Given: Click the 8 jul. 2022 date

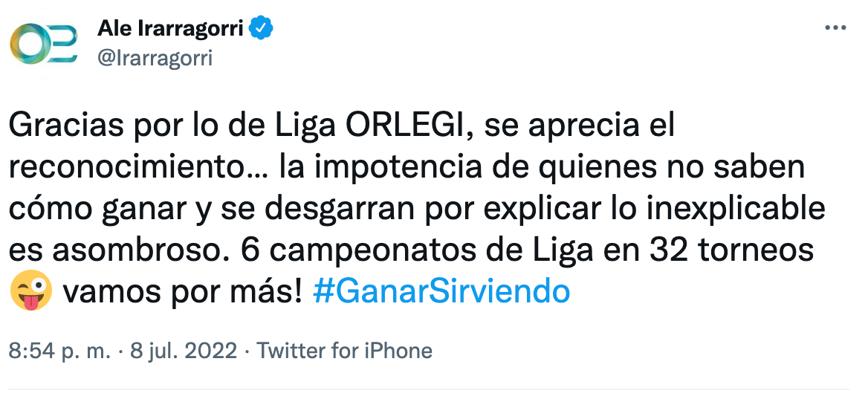Looking at the screenshot, I should (184, 351).
